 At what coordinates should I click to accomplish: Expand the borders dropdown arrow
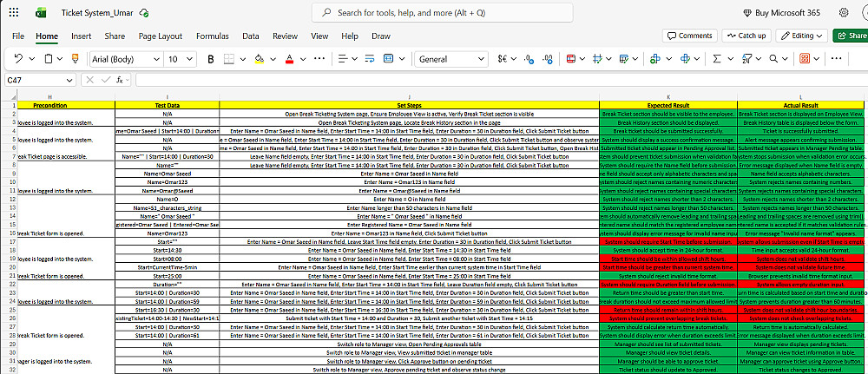242,59
